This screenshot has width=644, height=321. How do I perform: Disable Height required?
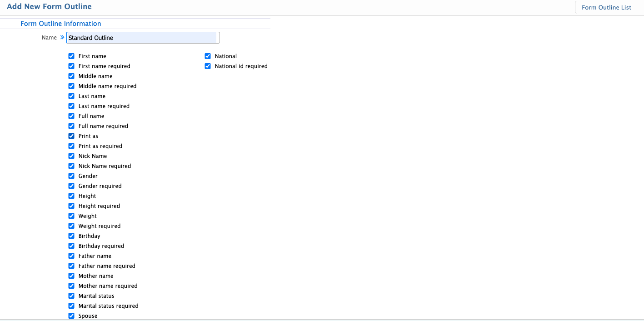(71, 206)
